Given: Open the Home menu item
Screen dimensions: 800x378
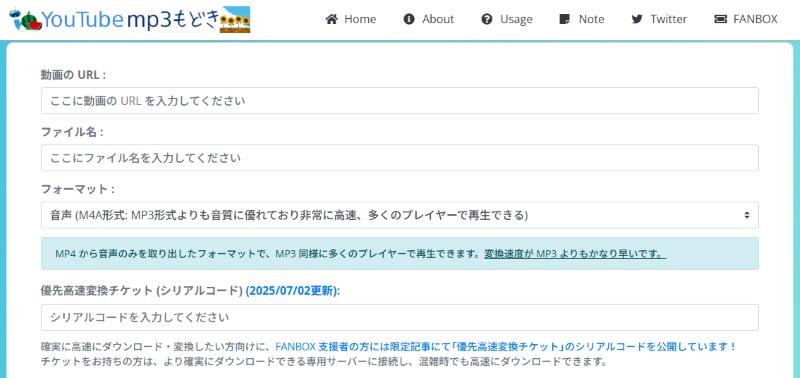Looking at the screenshot, I should pos(351,19).
